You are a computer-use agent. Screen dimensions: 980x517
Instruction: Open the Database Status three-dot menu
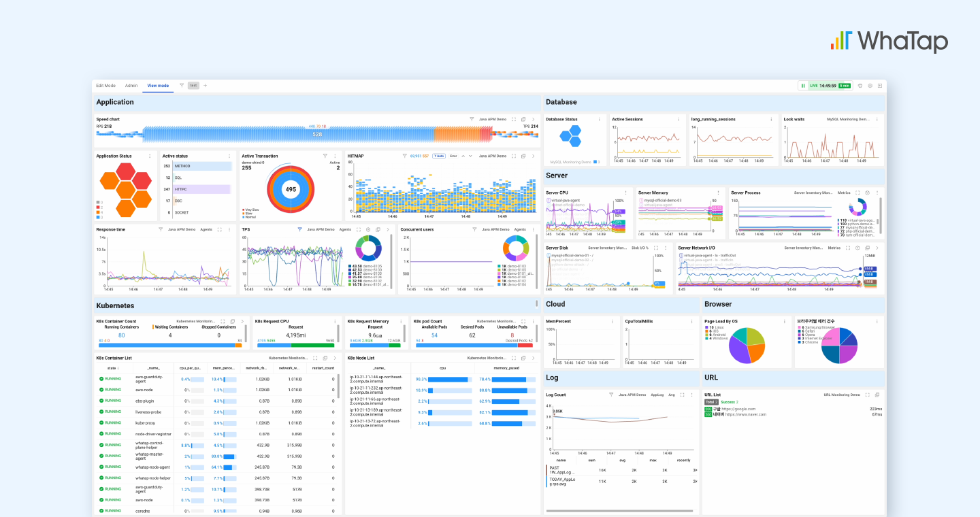599,119
